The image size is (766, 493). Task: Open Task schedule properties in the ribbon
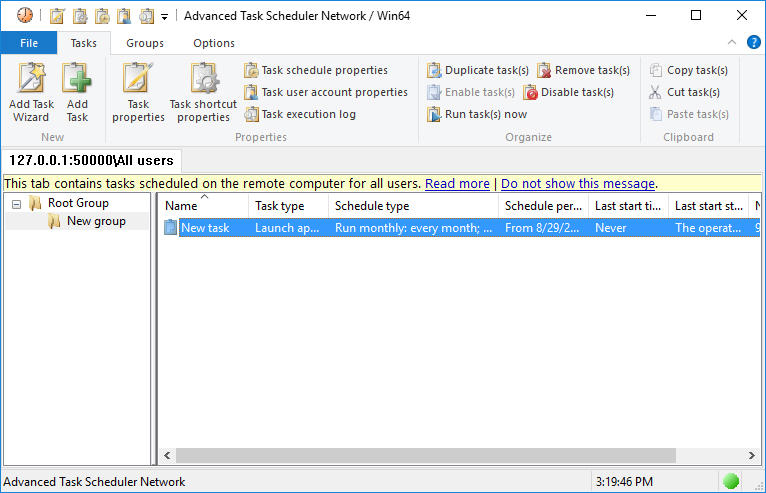316,70
